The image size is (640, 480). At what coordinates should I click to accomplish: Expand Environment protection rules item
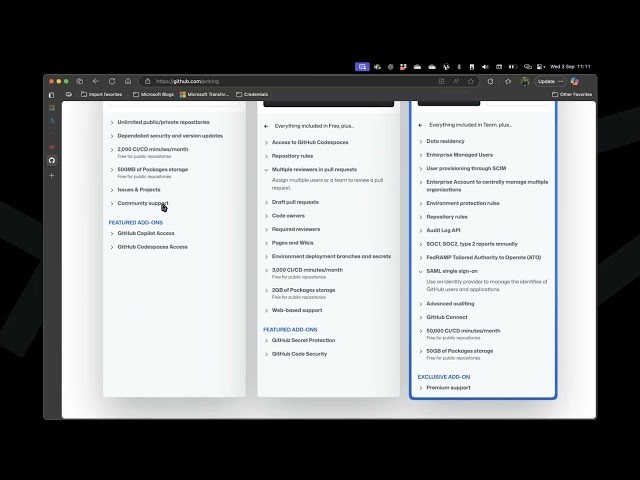point(459,203)
